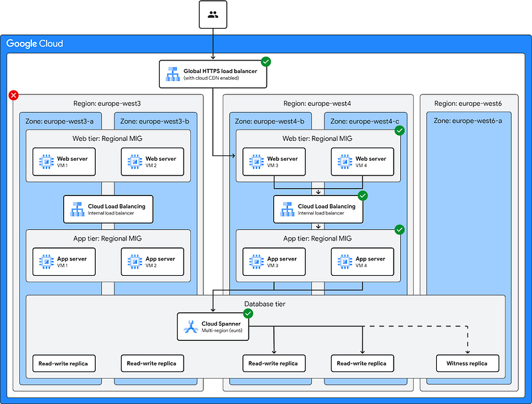Click the users icon at the top

213,15
